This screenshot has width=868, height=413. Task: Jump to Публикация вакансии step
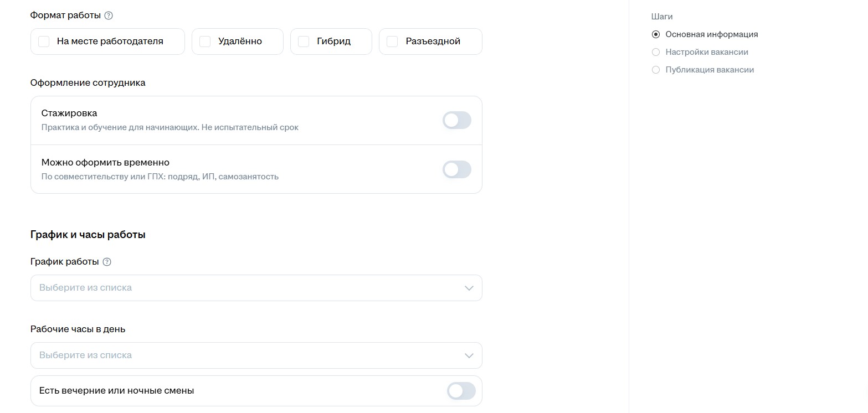click(656, 70)
